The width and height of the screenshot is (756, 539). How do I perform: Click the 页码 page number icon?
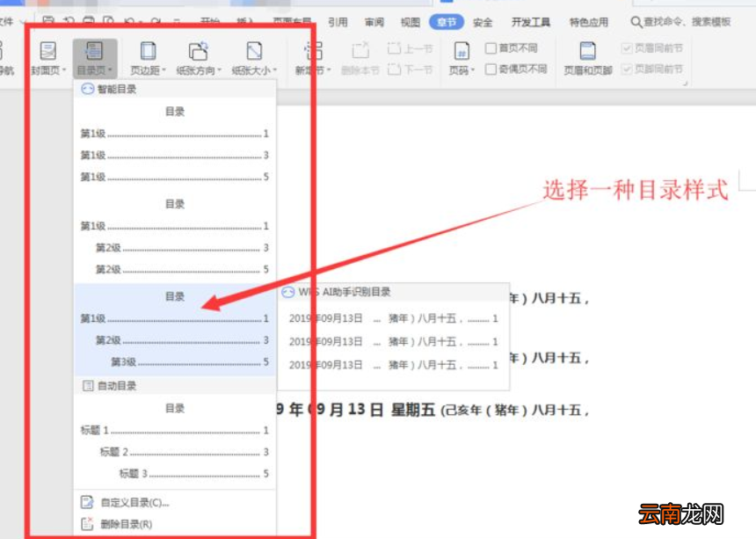(462, 51)
